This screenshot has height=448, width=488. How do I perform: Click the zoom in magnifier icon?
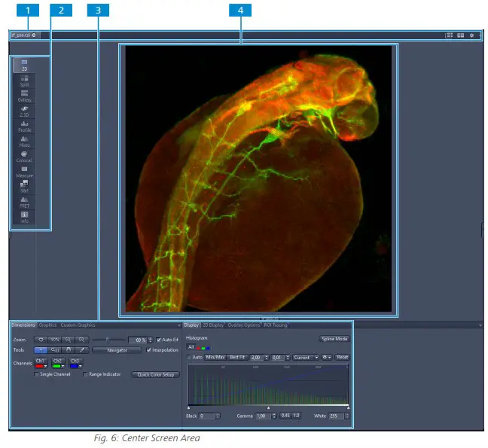82,340
